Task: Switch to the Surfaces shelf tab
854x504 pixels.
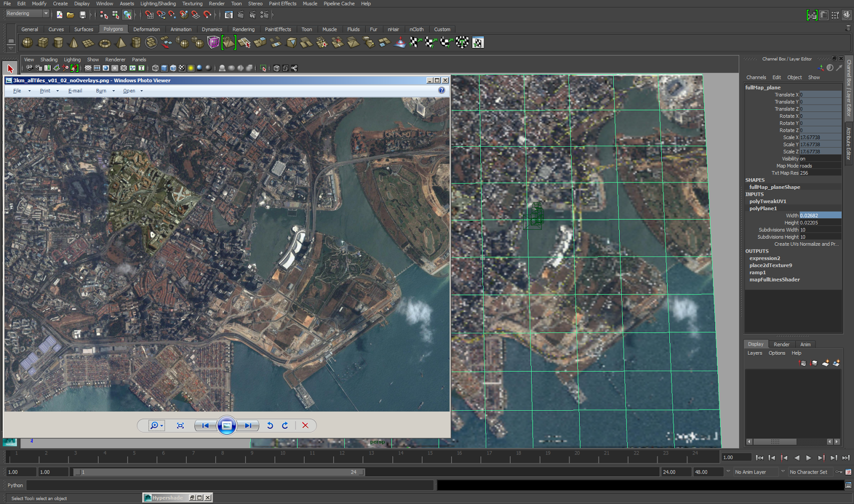Action: [x=83, y=29]
